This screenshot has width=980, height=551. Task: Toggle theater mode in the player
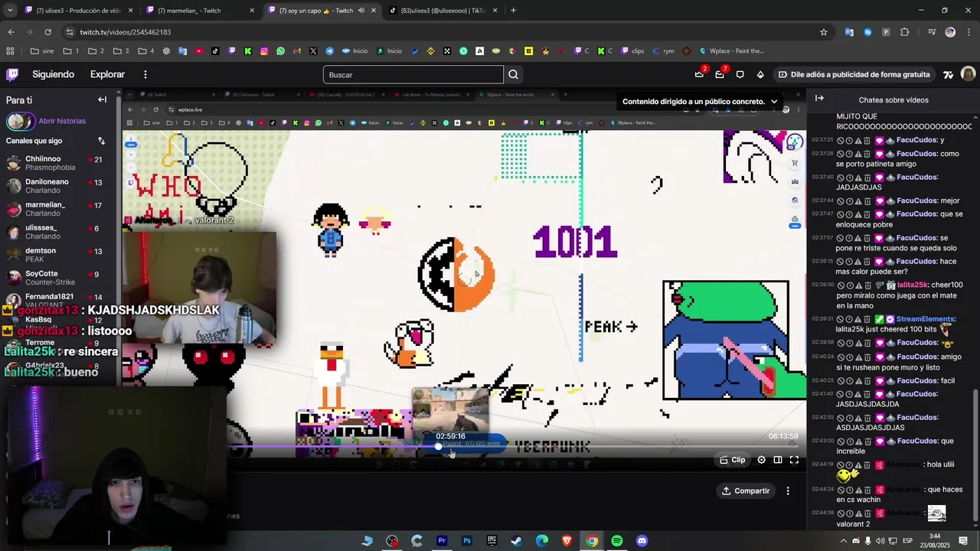(x=777, y=460)
